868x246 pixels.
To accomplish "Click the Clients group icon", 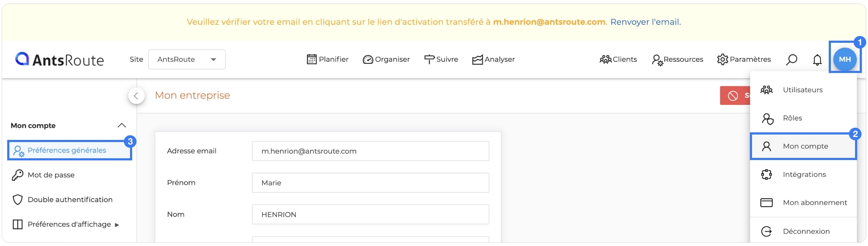I will [x=605, y=60].
